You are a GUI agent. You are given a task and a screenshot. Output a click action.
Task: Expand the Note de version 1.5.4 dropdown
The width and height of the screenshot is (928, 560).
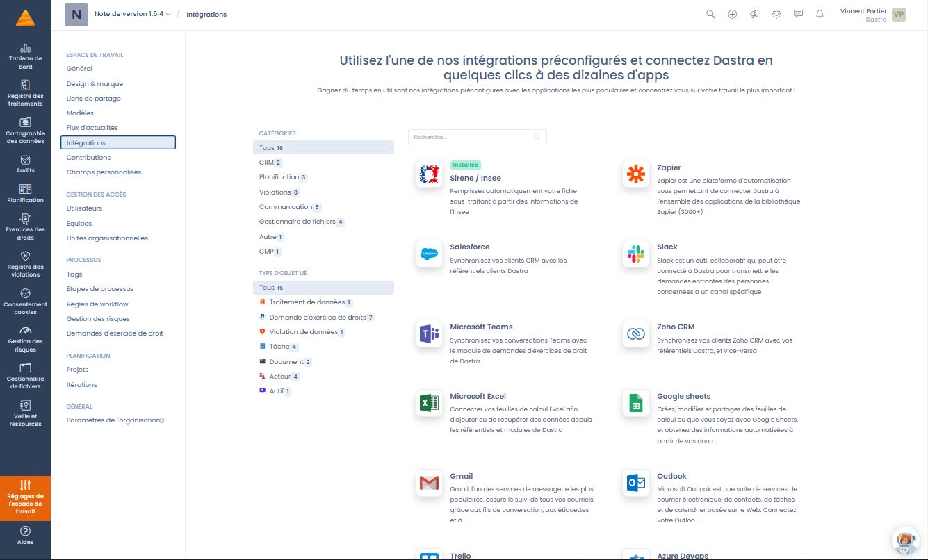[132, 14]
